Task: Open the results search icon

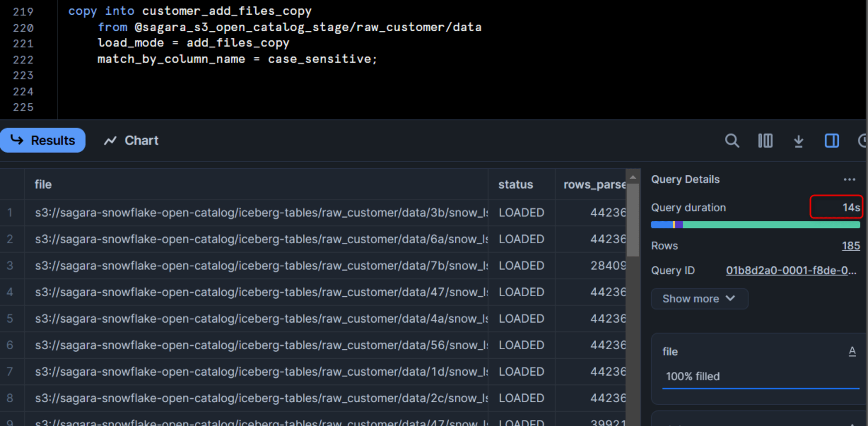Action: 732,141
